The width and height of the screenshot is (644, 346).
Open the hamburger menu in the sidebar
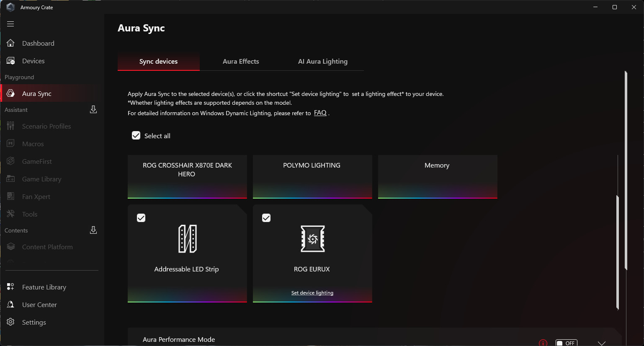click(10, 24)
